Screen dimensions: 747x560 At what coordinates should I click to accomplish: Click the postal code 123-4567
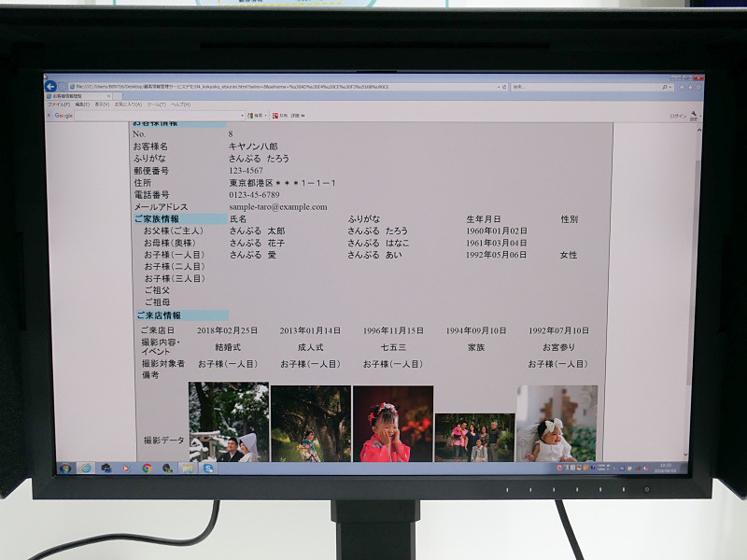pyautogui.click(x=246, y=171)
